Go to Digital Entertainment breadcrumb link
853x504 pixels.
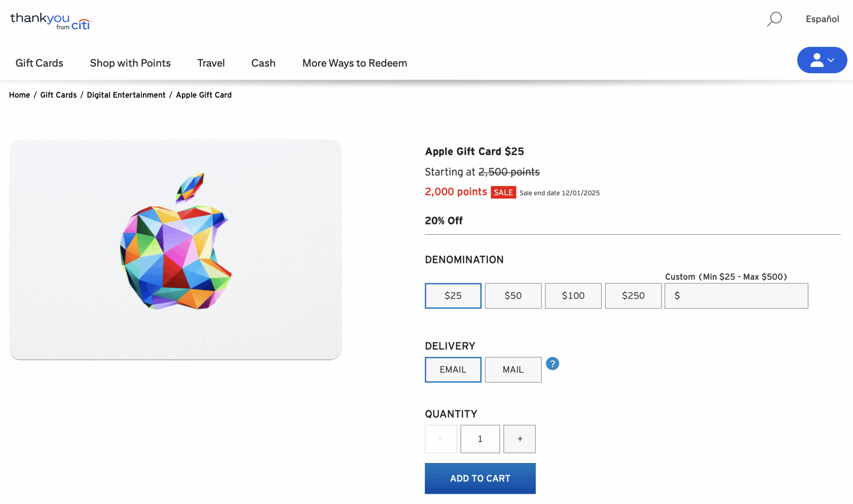pyautogui.click(x=126, y=95)
